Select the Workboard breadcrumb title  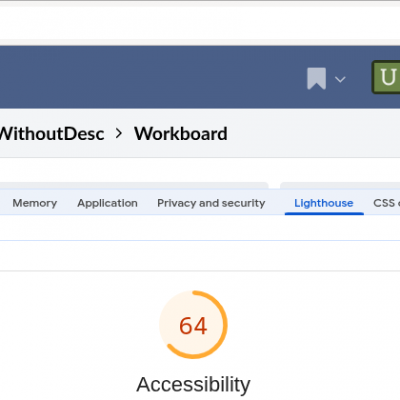coord(181,134)
